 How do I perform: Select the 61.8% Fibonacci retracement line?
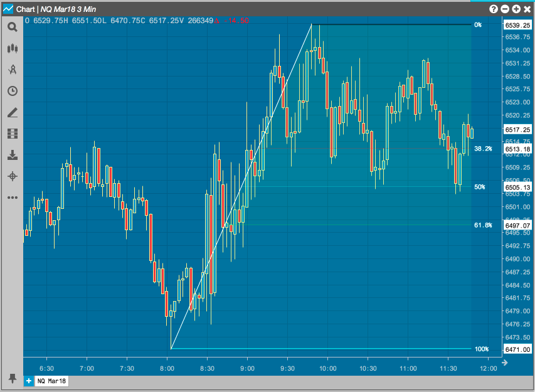point(358,225)
